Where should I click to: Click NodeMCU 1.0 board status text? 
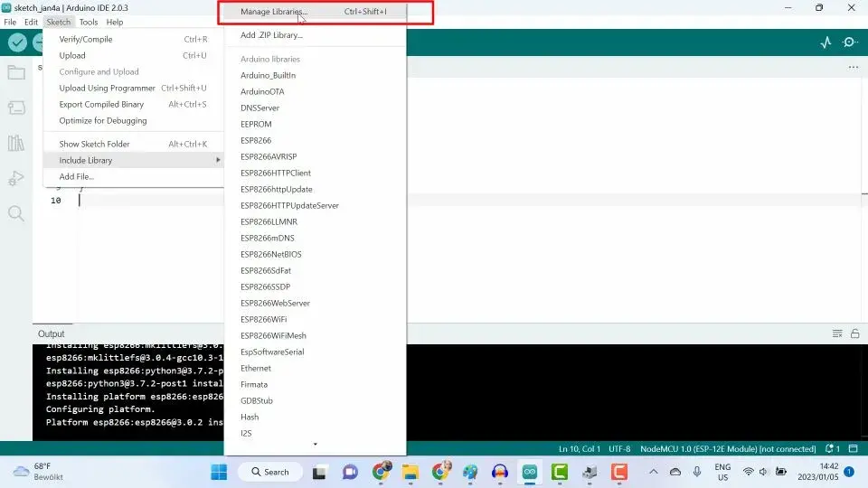coord(728,449)
